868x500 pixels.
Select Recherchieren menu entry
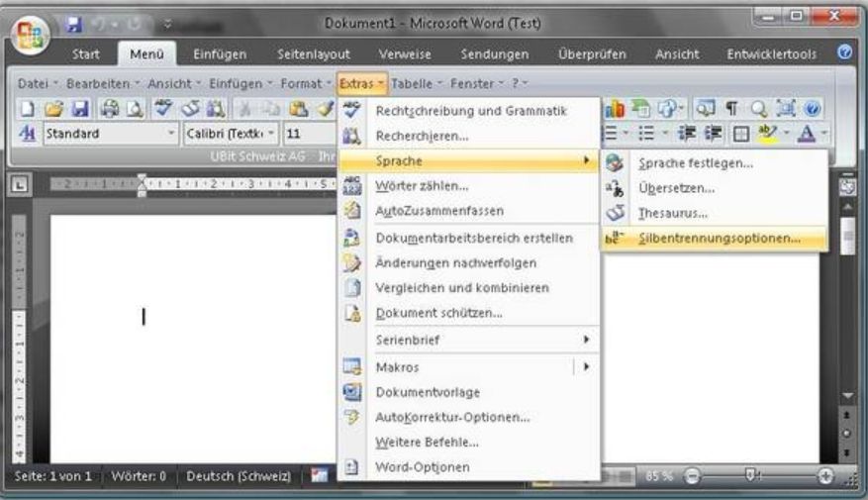[x=469, y=136]
